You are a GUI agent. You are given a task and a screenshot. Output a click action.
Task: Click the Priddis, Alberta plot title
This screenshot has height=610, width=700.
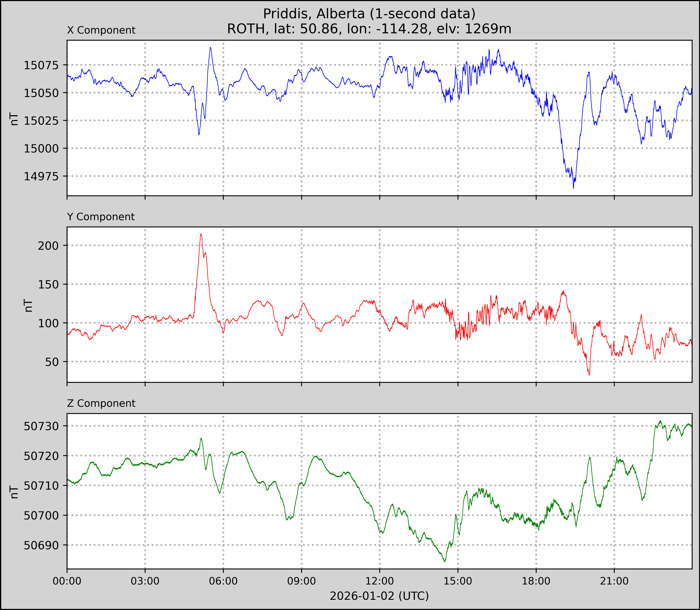point(369,14)
